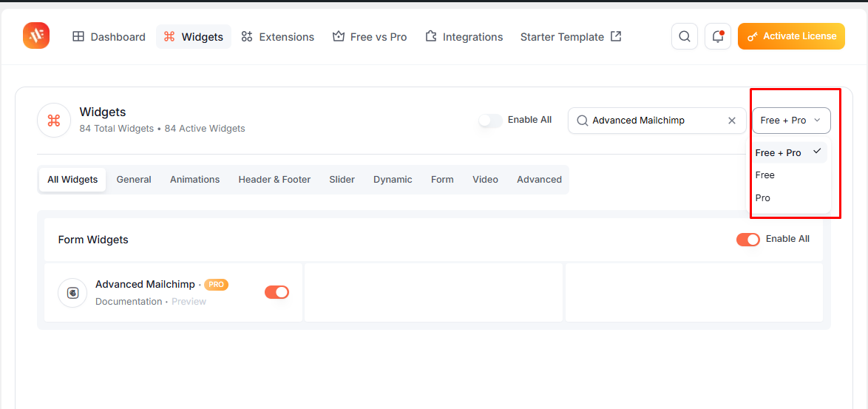Click the Dashboard grid icon
Viewport: 868px width, 409px height.
(x=78, y=37)
